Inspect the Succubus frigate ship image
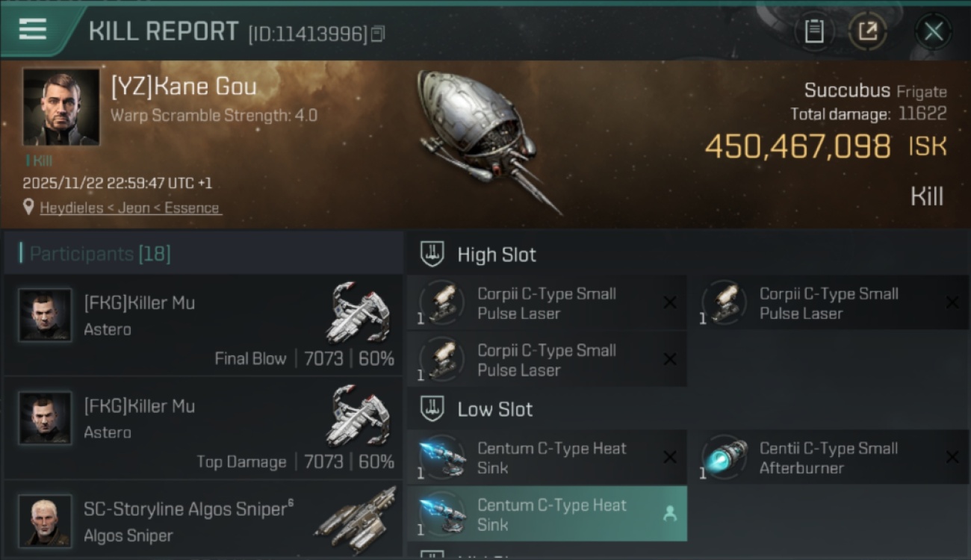 click(485, 139)
